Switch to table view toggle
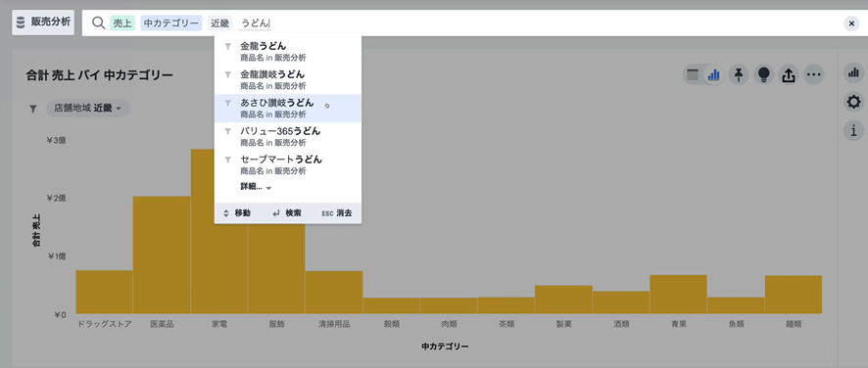The width and height of the screenshot is (868, 368). (x=693, y=74)
